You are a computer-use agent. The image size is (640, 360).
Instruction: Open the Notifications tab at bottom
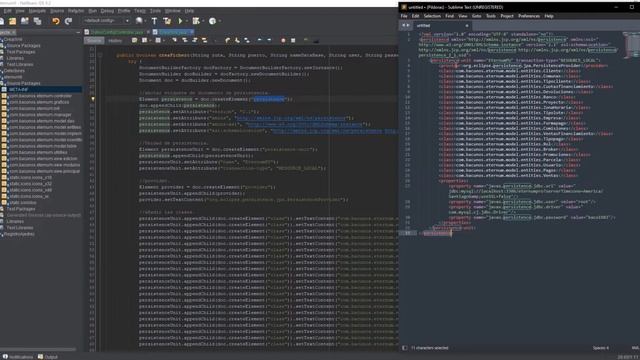coord(18,357)
